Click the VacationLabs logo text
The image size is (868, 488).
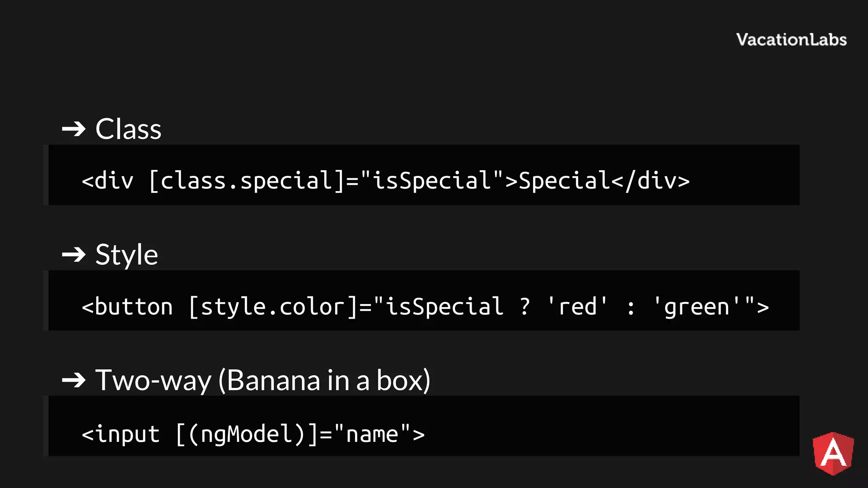(x=791, y=40)
